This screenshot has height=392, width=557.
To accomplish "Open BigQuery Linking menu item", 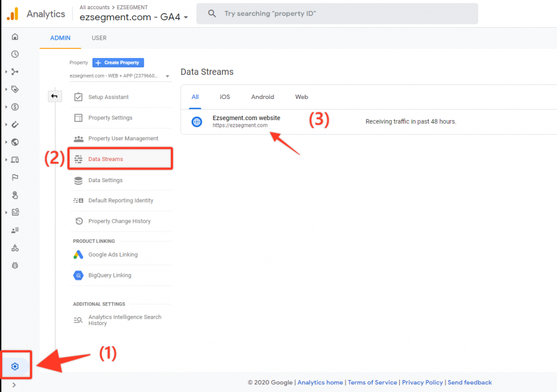I will [x=121, y=275].
